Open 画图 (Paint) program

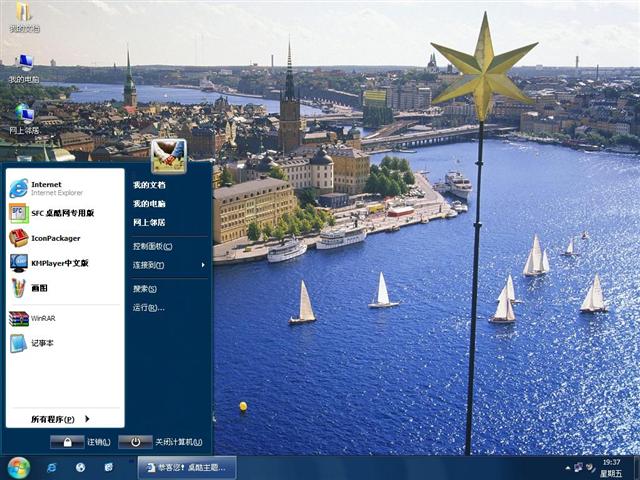pos(38,288)
